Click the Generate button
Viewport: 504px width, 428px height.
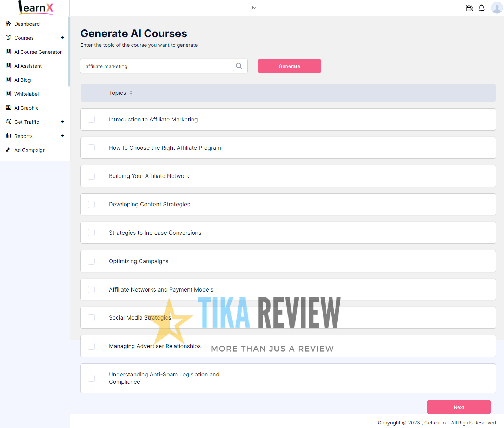(289, 66)
